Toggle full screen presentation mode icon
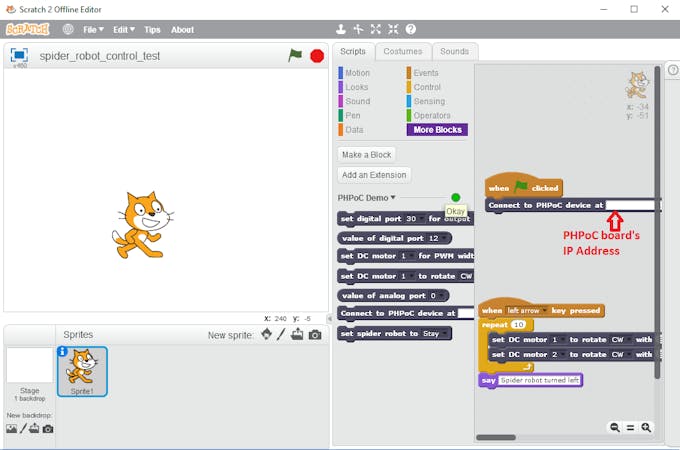The image size is (680, 450). 19,55
